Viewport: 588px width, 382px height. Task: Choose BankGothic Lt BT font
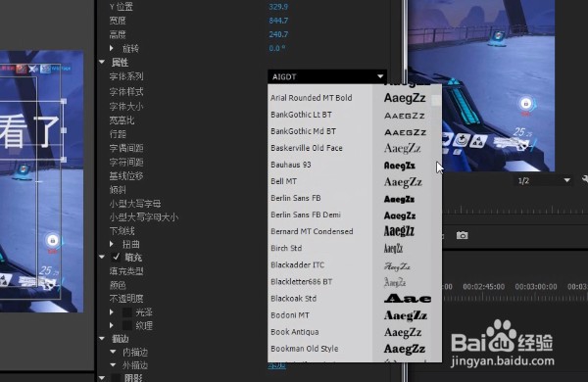point(301,115)
